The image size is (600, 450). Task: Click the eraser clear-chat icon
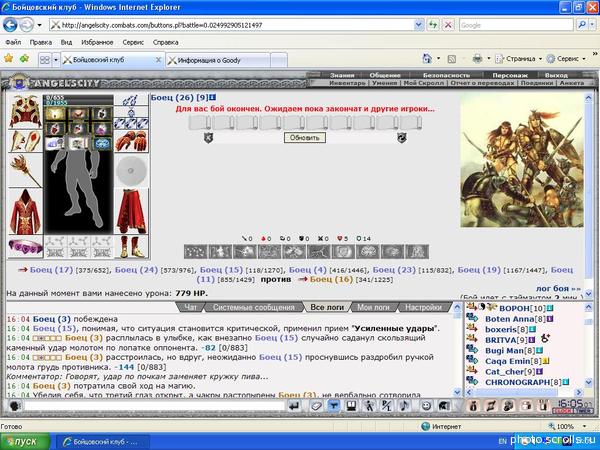(x=316, y=406)
